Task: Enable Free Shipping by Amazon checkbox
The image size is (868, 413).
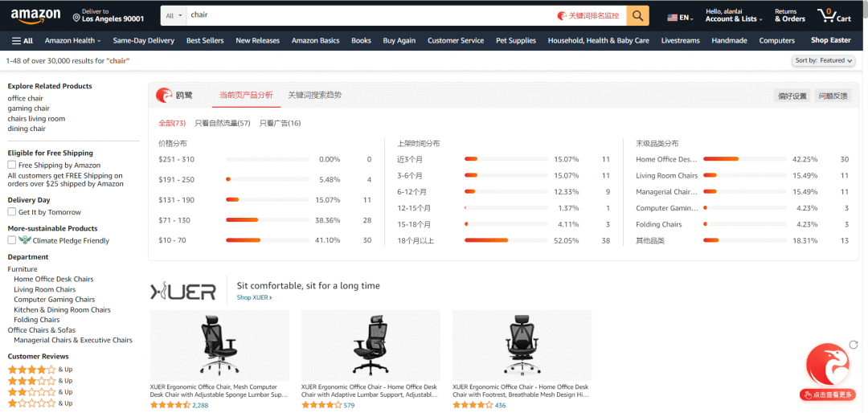Action: pos(12,165)
